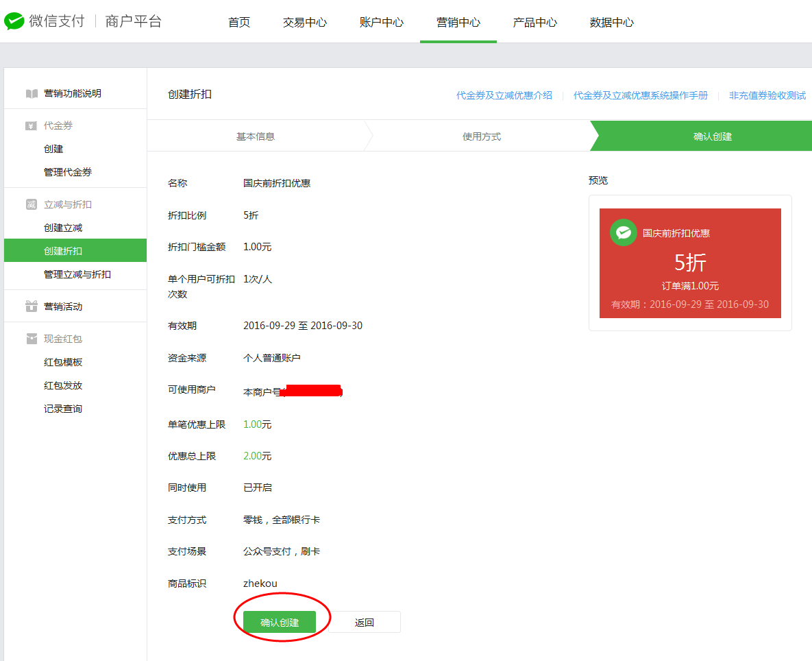Go to the 使用方式 step

(482, 136)
